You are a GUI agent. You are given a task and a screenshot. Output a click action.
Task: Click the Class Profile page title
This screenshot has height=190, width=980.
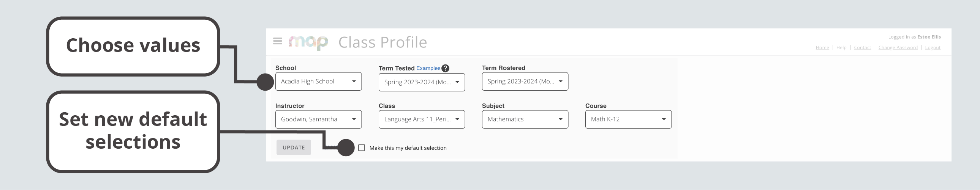pos(383,42)
